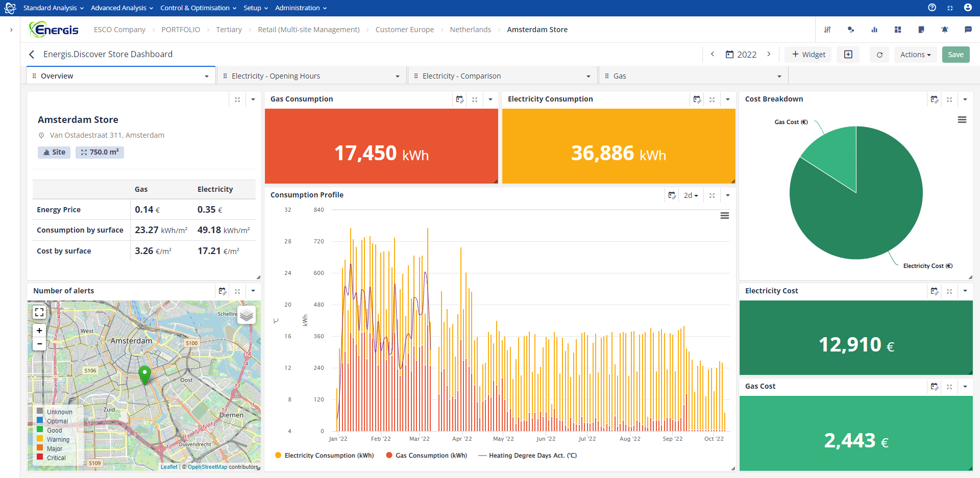Click the green Amsterdam Store map marker
Image resolution: width=980 pixels, height=478 pixels.
point(145,375)
